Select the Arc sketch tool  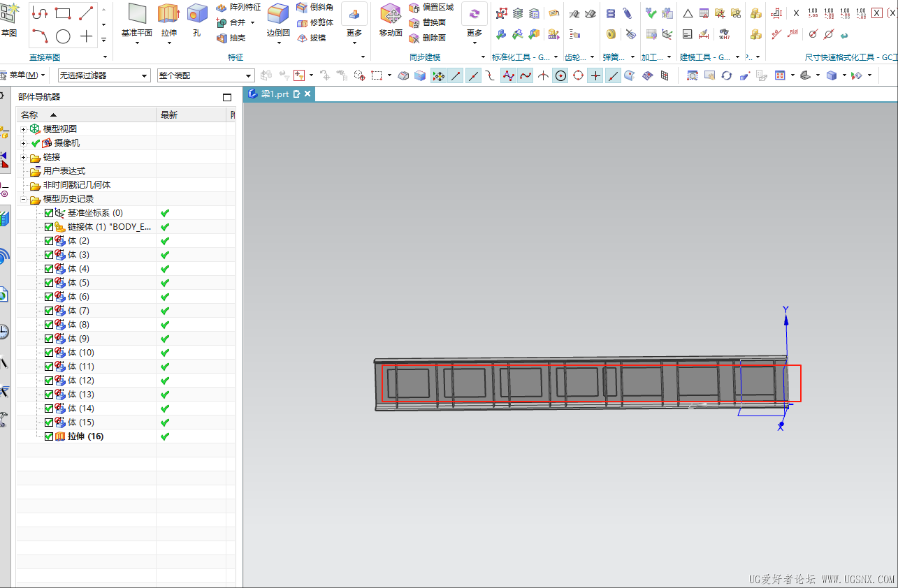tap(41, 36)
